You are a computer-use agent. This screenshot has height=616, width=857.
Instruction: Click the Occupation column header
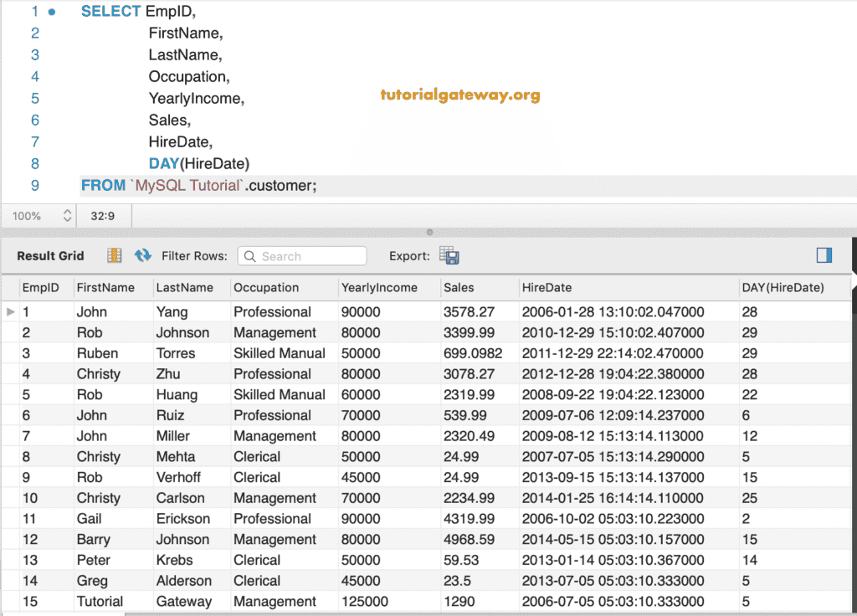266,287
